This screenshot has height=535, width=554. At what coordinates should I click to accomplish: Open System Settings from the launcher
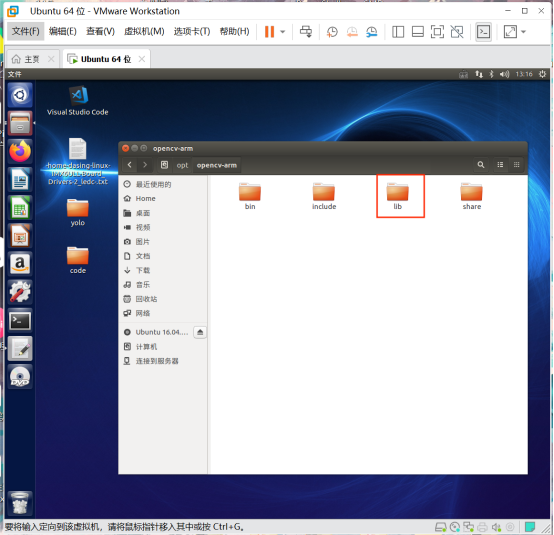(20, 292)
